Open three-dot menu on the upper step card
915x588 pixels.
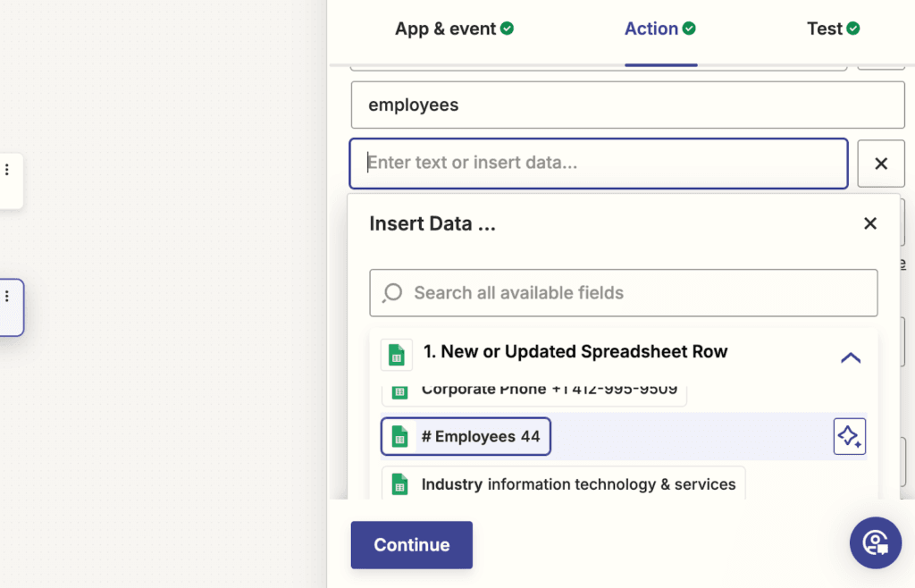(x=7, y=170)
